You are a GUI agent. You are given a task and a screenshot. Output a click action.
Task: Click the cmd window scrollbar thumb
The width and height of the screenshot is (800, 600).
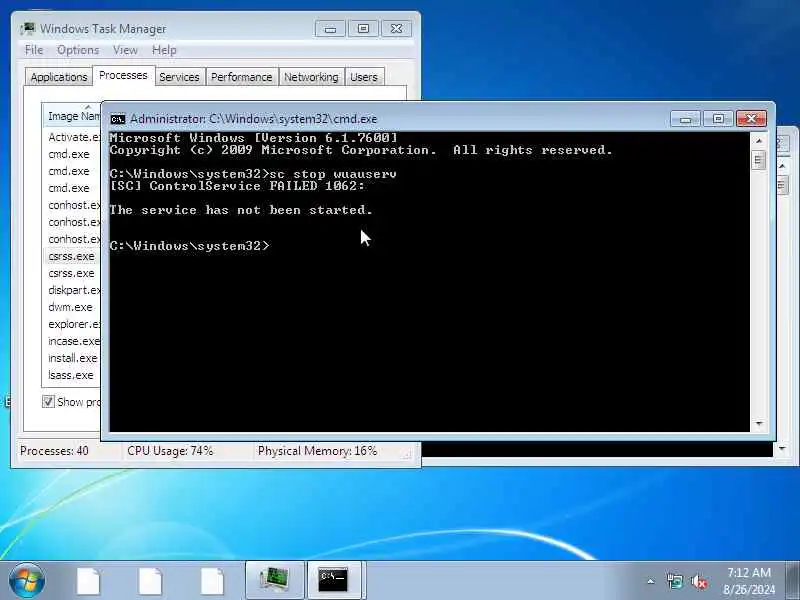759,160
